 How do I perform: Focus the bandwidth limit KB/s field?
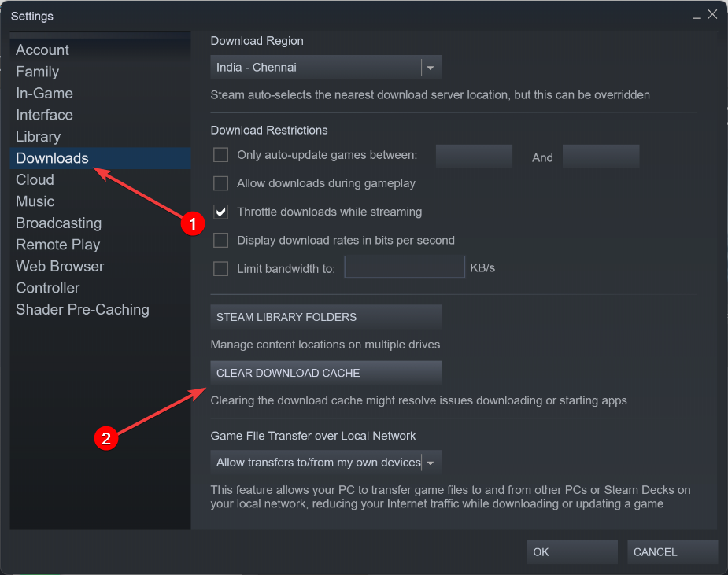tap(405, 267)
